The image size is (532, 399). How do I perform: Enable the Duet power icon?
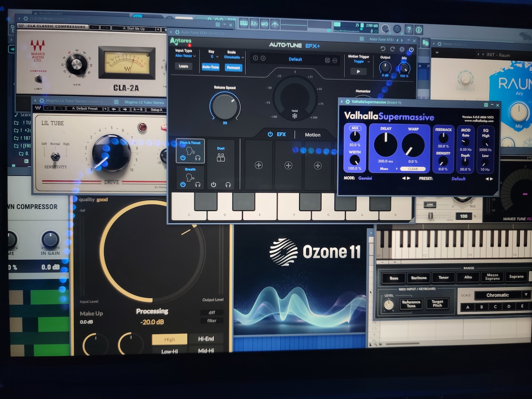[x=213, y=184]
